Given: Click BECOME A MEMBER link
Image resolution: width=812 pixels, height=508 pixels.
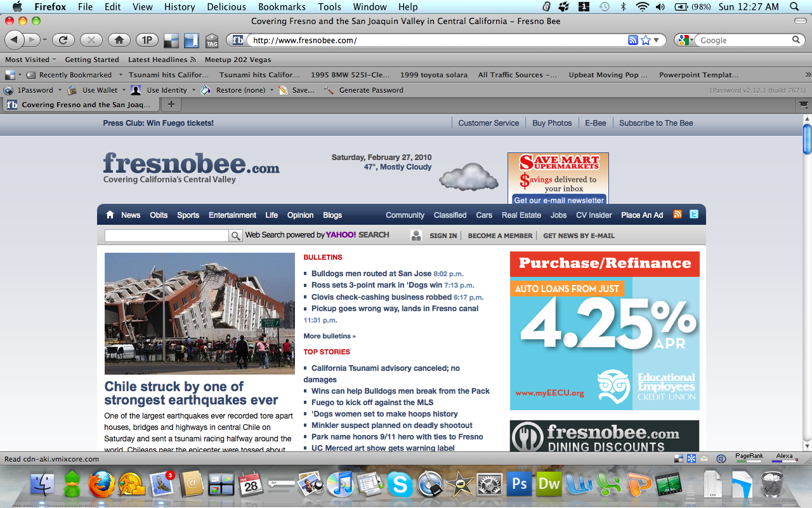Looking at the screenshot, I should pos(500,236).
